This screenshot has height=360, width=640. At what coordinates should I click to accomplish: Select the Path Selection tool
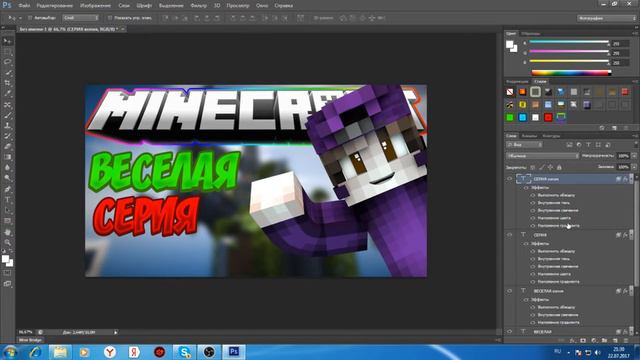(x=7, y=210)
